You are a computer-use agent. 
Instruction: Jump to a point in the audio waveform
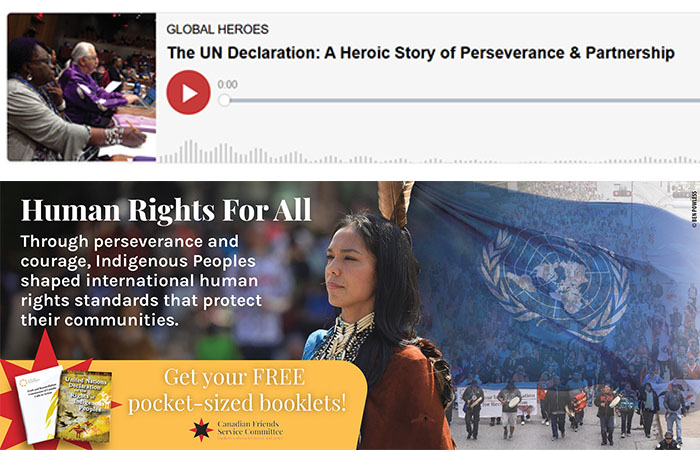(429, 152)
